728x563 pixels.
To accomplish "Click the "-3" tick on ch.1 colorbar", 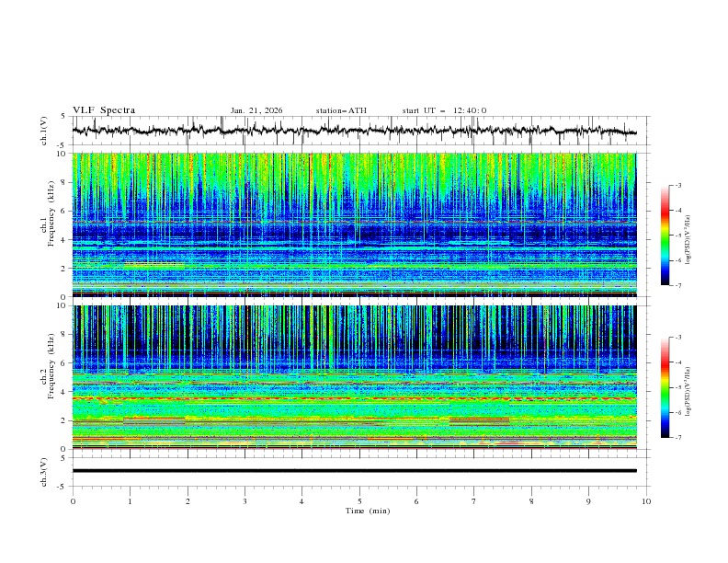I will [677, 185].
